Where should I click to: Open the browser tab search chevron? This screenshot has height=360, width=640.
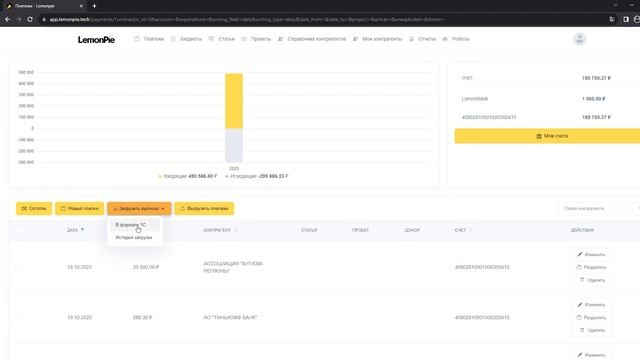click(x=616, y=5)
